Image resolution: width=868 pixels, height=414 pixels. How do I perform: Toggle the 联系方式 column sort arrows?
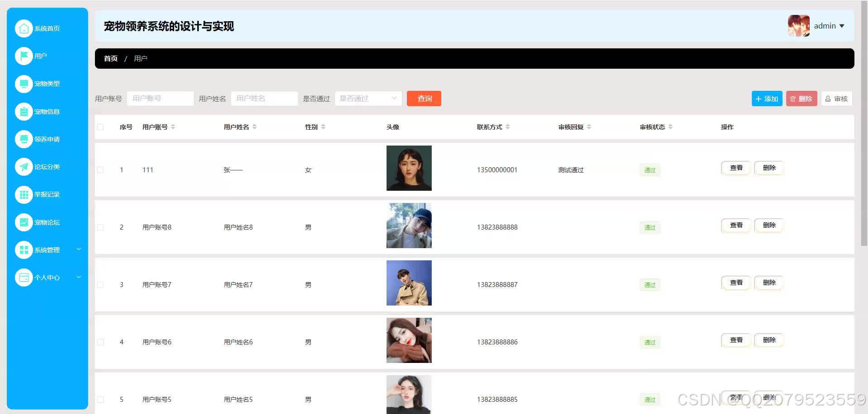coord(509,127)
